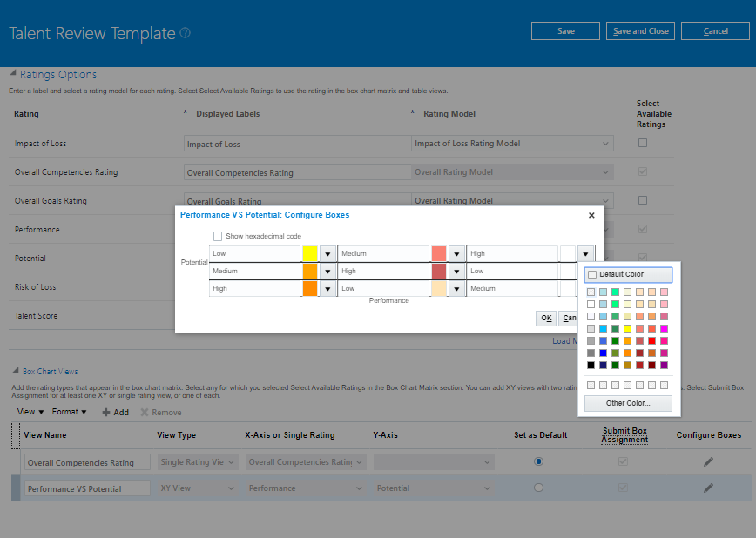Open the Format menu in Box Chart Views
The width and height of the screenshot is (756, 538).
(x=69, y=411)
